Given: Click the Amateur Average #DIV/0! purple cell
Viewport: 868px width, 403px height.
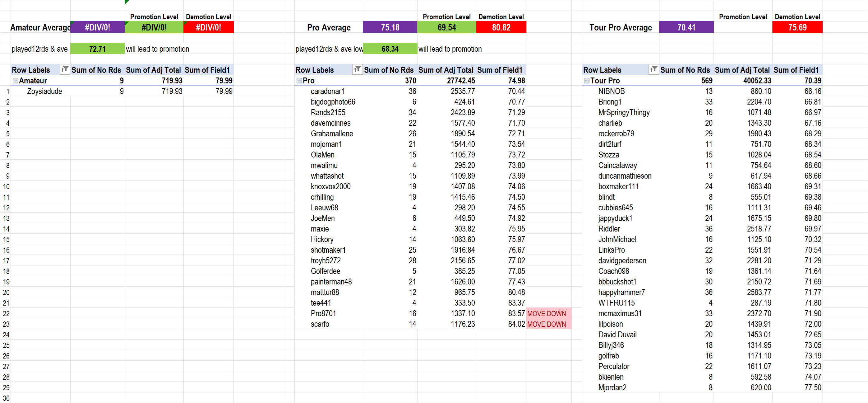Looking at the screenshot, I should (97, 27).
